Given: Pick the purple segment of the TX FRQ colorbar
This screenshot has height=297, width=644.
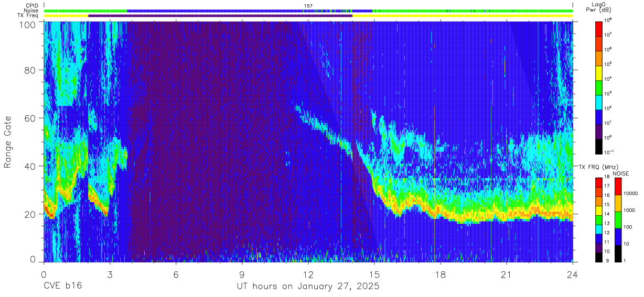Looking at the screenshot, I should point(598,248).
